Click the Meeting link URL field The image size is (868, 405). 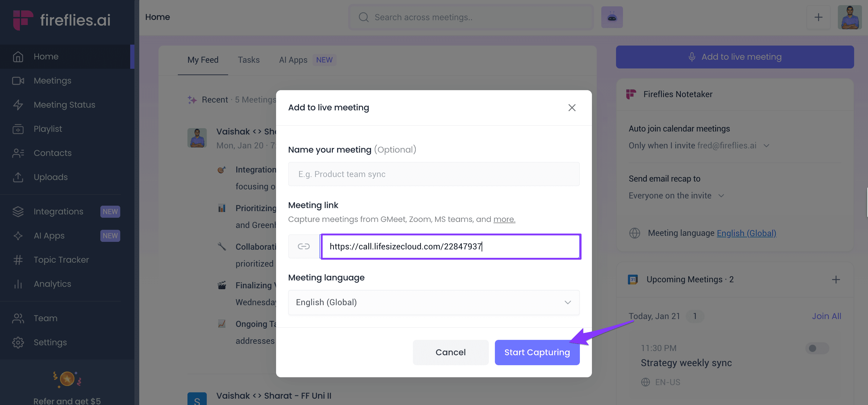pyautogui.click(x=451, y=246)
